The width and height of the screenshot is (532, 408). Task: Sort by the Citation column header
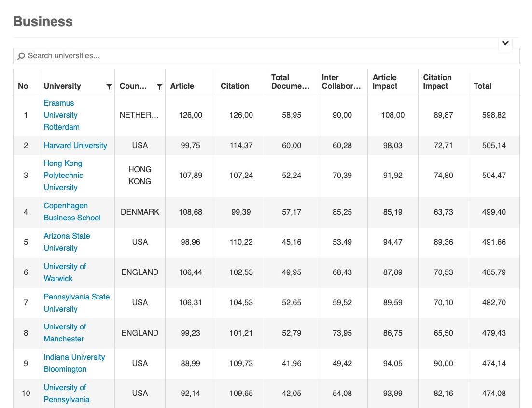tap(235, 86)
